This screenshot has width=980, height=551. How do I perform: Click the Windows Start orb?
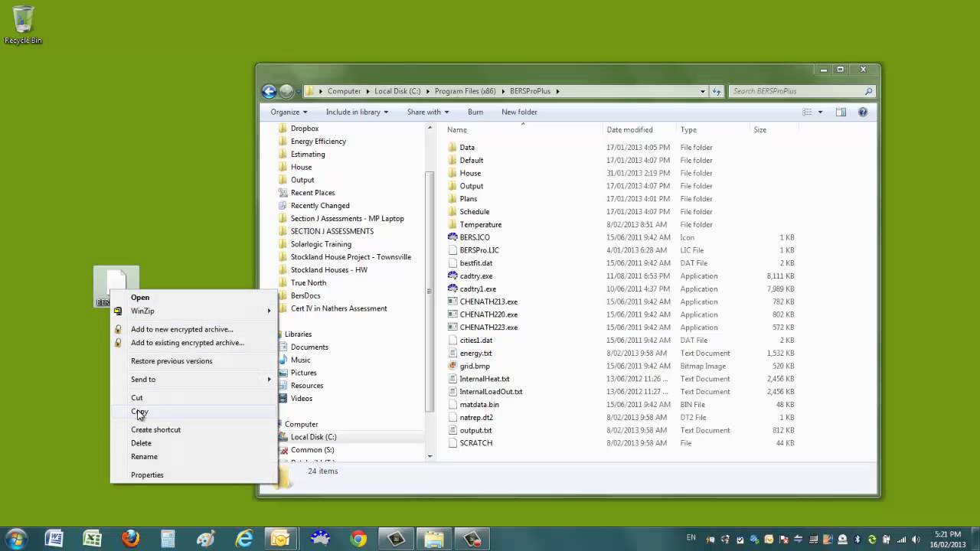(x=16, y=539)
